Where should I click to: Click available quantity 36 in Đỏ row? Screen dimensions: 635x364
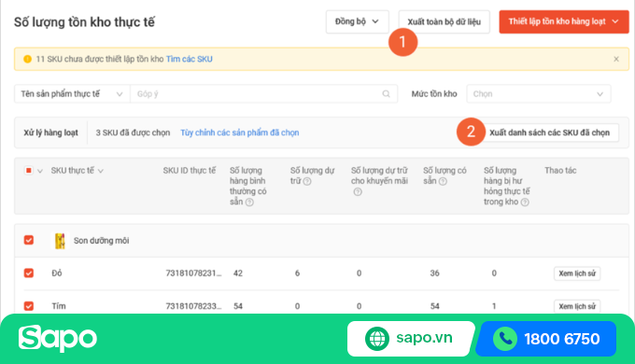tap(434, 273)
